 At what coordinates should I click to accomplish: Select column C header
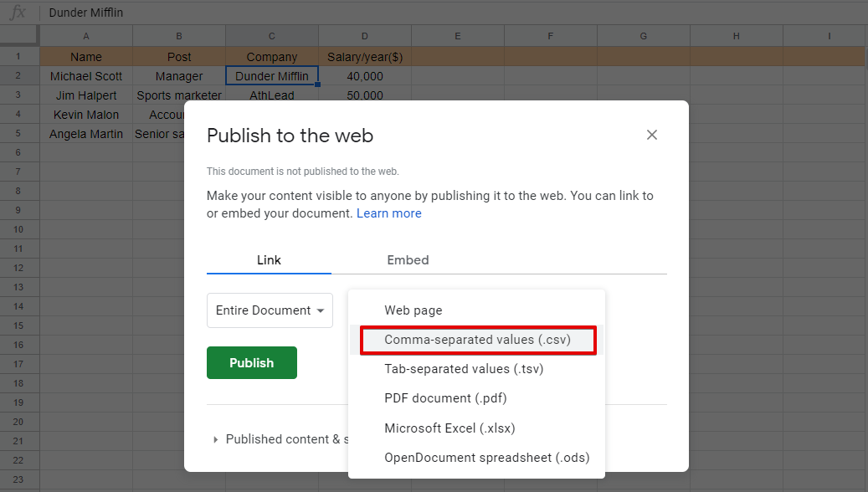(x=272, y=36)
